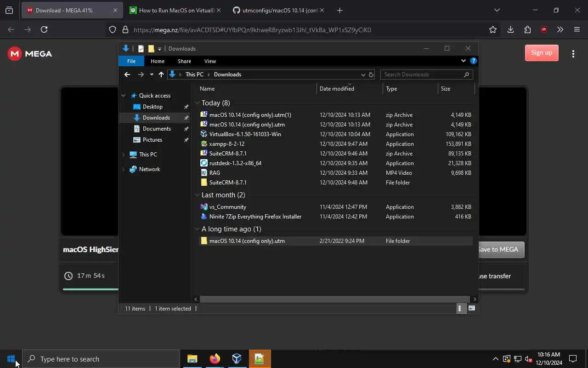Open the notification center icon

[573, 359]
